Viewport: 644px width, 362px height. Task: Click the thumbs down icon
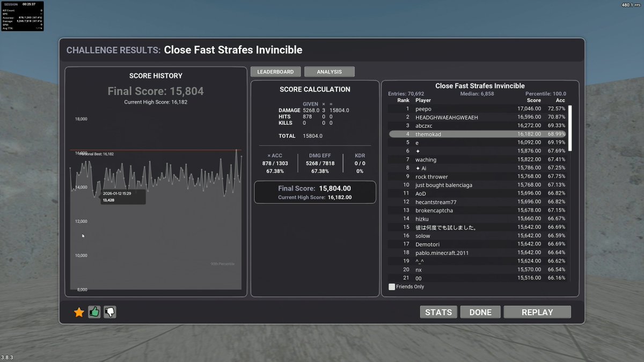[x=110, y=312]
